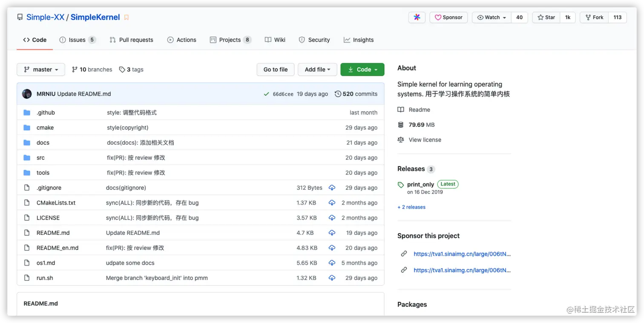Click the folder icon for .github
The width and height of the screenshot is (644, 323).
pos(27,113)
